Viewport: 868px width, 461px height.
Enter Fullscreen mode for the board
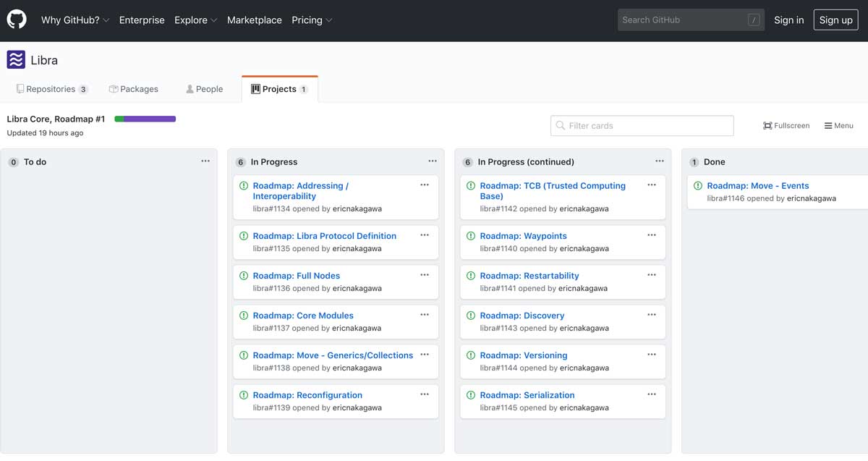(x=786, y=126)
